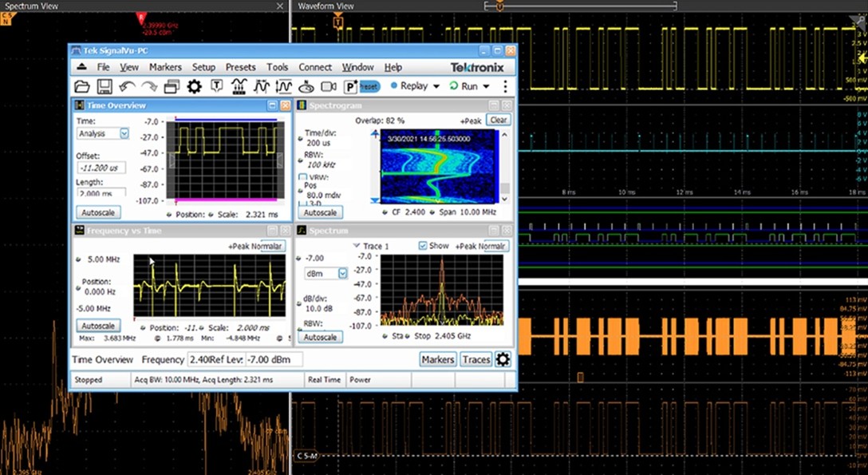Click the Save floppy disk icon
868x475 pixels.
pyautogui.click(x=104, y=86)
